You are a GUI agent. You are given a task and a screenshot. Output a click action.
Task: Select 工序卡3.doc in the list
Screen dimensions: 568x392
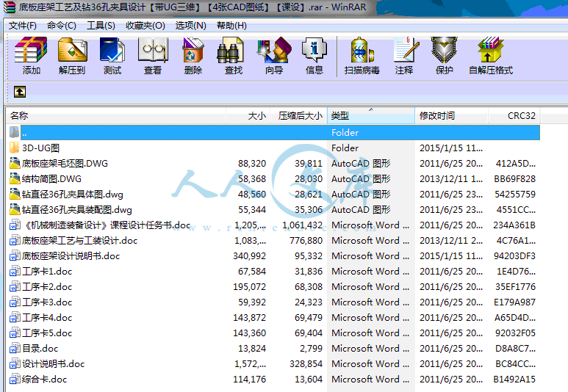tap(47, 302)
